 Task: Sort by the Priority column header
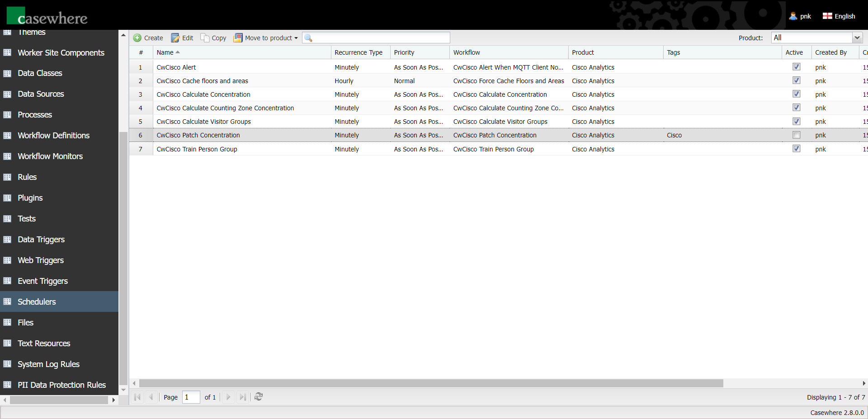pos(420,52)
